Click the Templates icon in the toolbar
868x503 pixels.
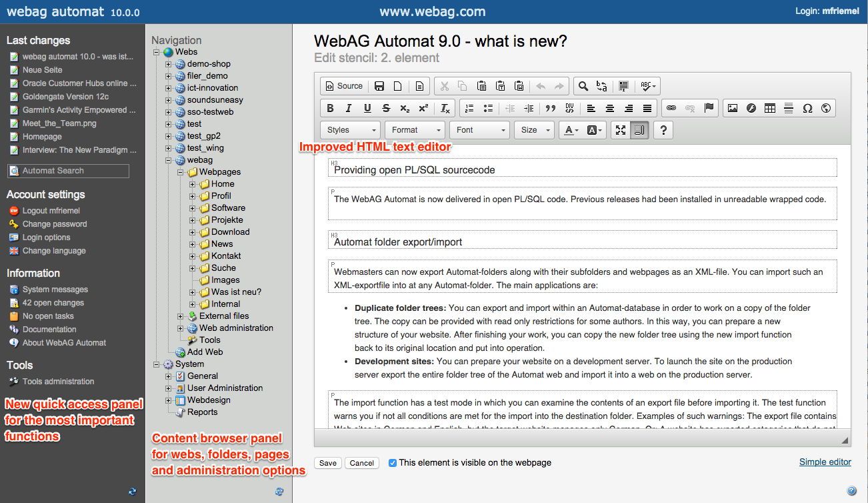419,86
